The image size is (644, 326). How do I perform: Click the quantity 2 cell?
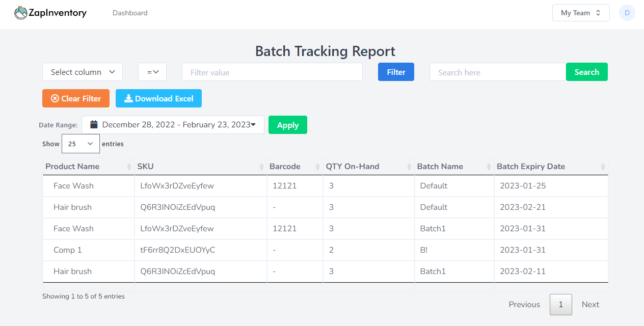pyautogui.click(x=369, y=250)
